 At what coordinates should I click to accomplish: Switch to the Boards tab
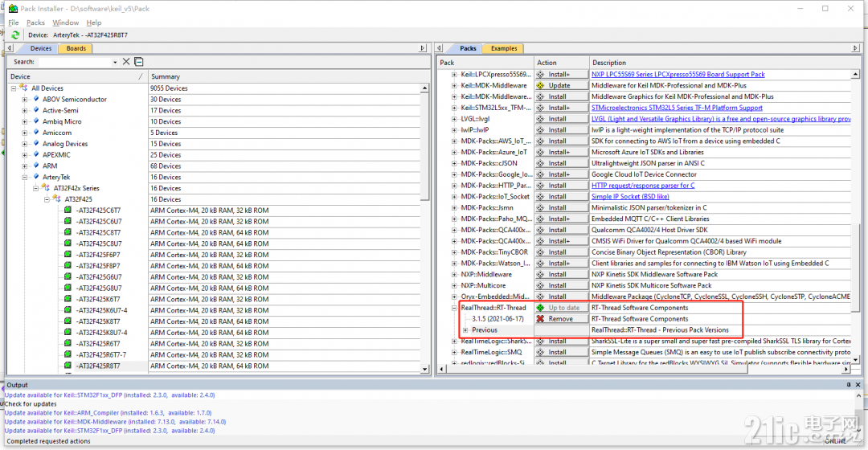pos(76,48)
